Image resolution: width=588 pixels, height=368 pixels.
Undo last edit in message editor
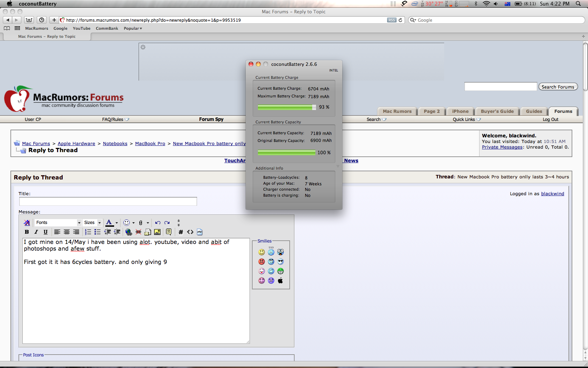pos(157,223)
